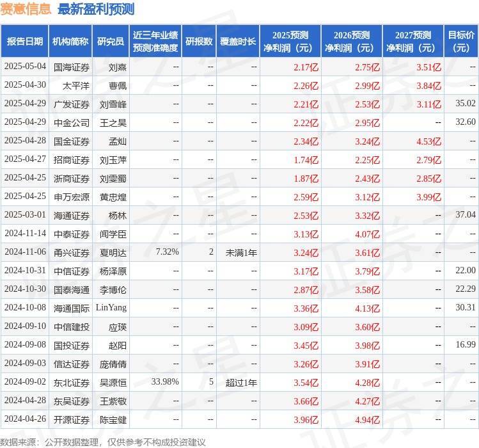479x448 pixels.
Task: Click the 赛意信息 stock name title
Action: [26, 9]
